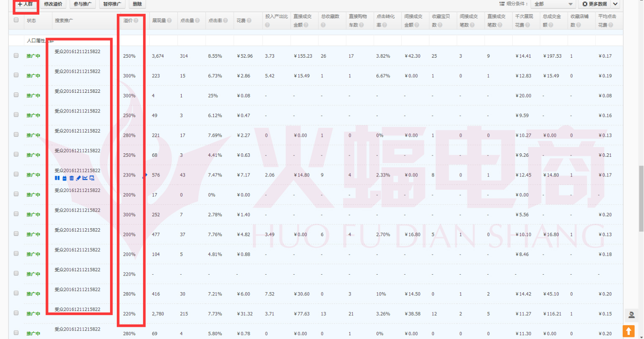Check the row with 2,780 impressions

[x=16, y=313]
